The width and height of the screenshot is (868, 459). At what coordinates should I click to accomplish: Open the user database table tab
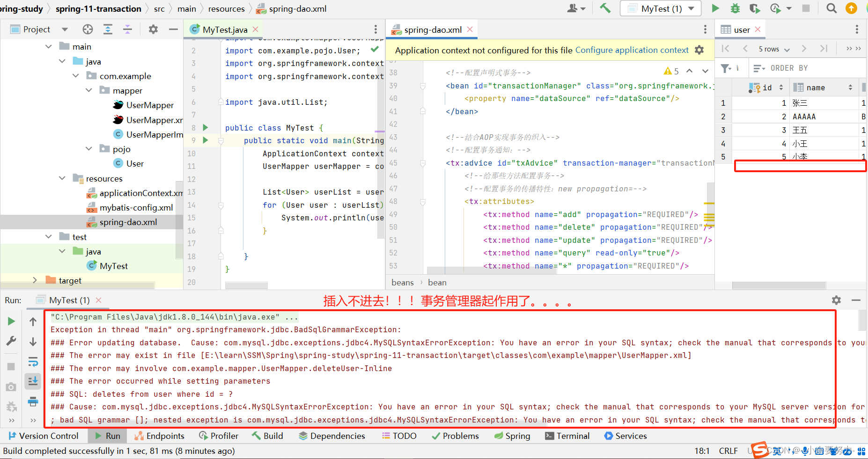point(742,29)
